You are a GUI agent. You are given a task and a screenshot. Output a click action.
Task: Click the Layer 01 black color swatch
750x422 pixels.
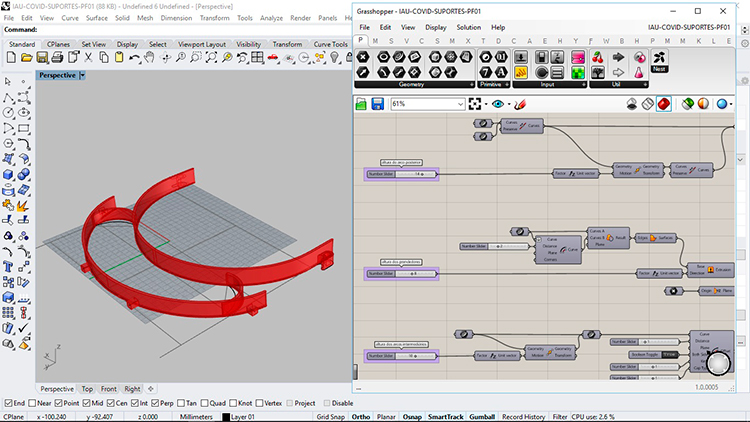click(226, 417)
